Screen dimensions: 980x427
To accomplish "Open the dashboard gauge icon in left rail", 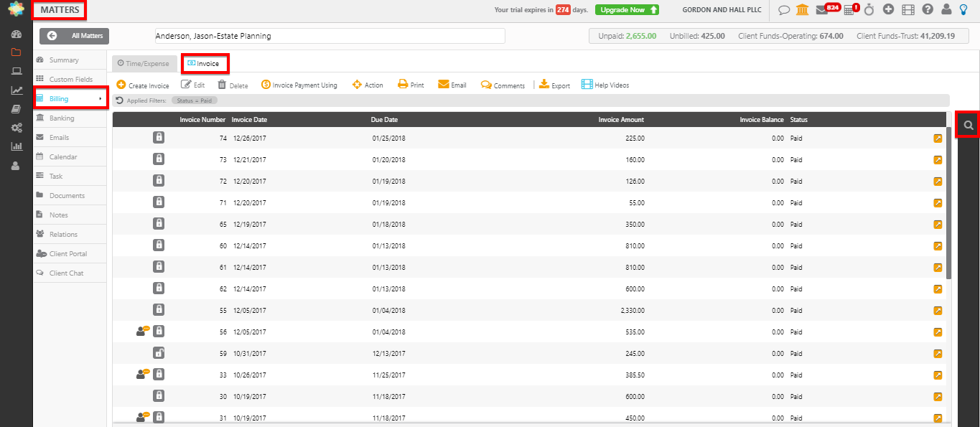I will (x=16, y=34).
